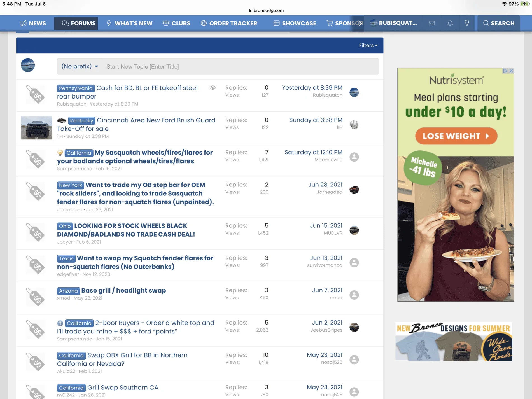Screen dimensions: 532x399
Task: Open Cash for BD, BL or FE bumper thread
Action: pyautogui.click(x=127, y=92)
